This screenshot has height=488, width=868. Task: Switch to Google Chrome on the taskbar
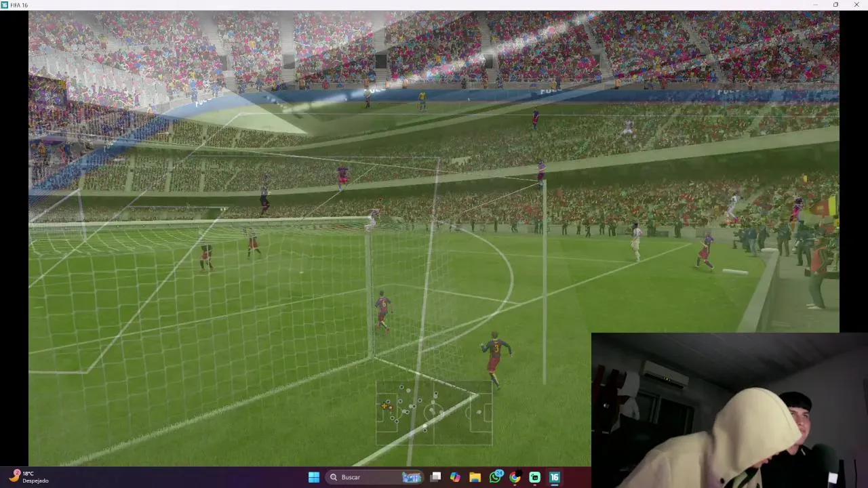515,477
